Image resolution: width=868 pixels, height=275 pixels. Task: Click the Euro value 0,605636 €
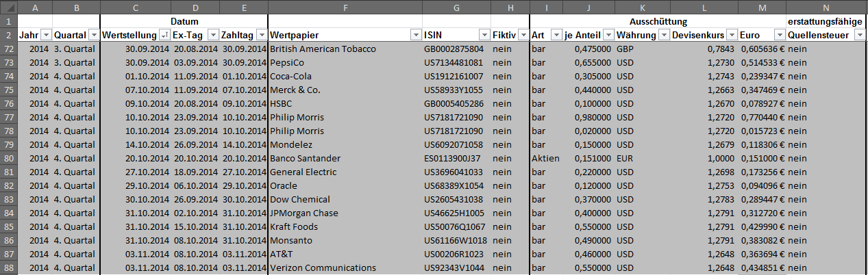[x=762, y=49]
